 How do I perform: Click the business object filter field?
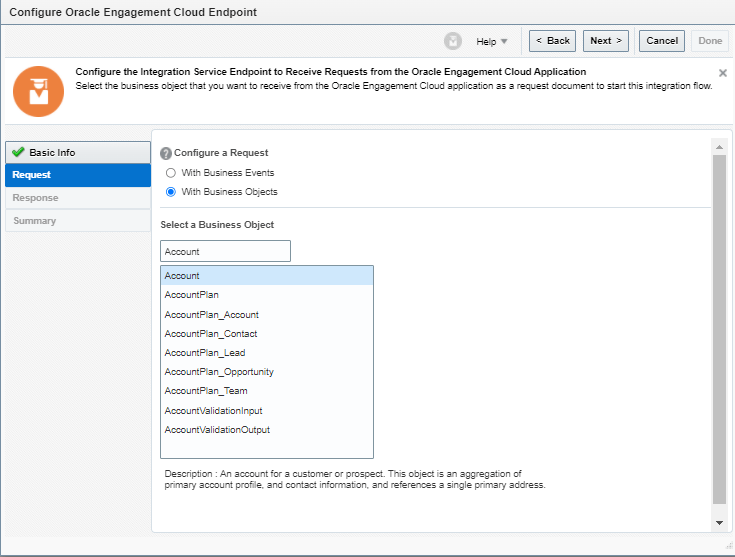coord(225,252)
